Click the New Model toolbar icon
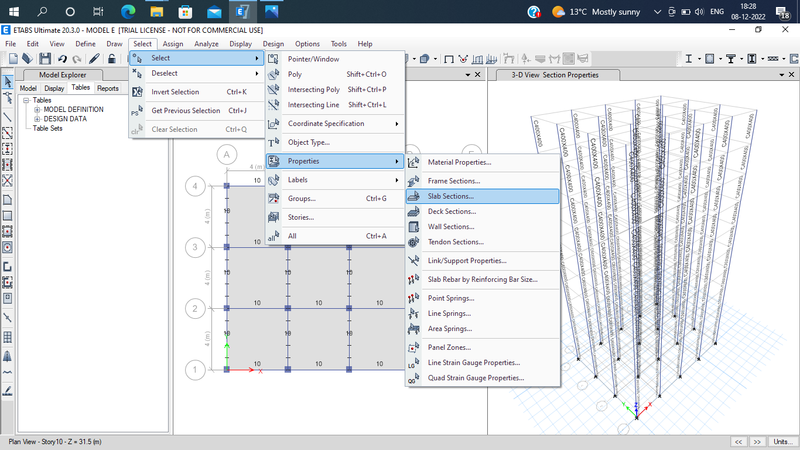This screenshot has height=450, width=800. click(x=13, y=59)
